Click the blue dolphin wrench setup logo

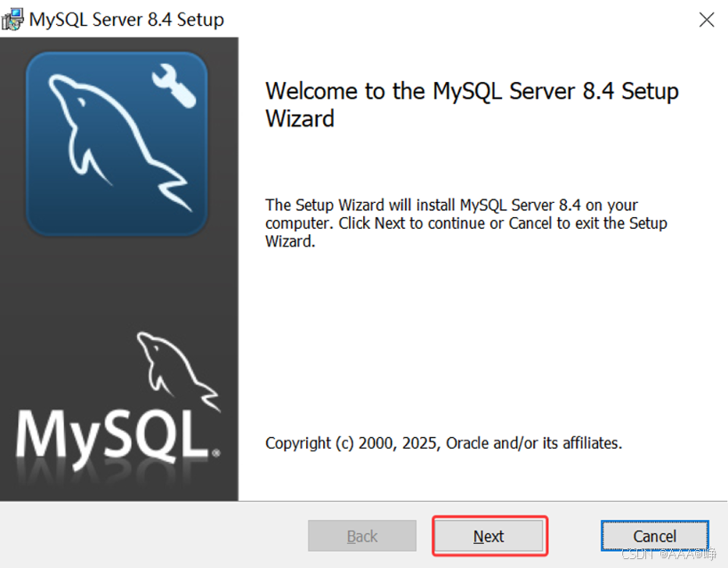117,143
